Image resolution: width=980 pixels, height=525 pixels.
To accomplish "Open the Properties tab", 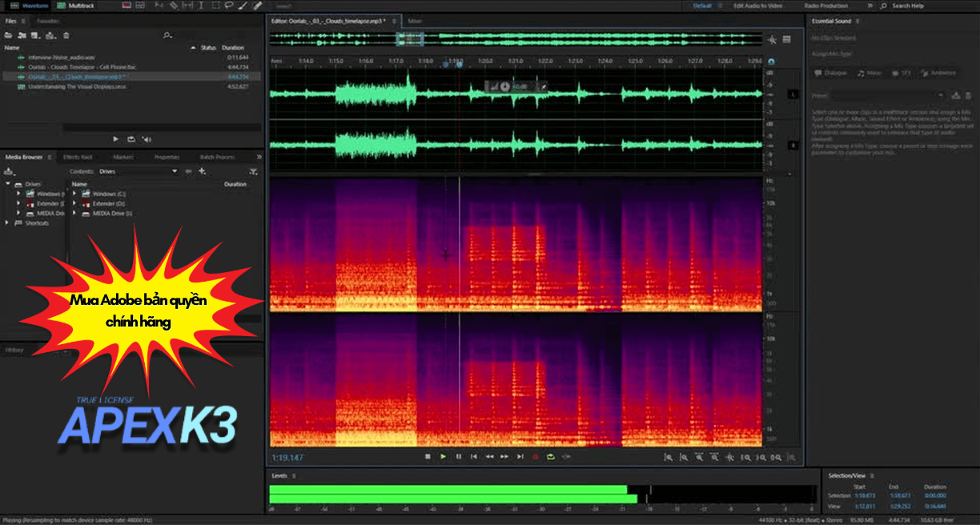I will point(167,157).
